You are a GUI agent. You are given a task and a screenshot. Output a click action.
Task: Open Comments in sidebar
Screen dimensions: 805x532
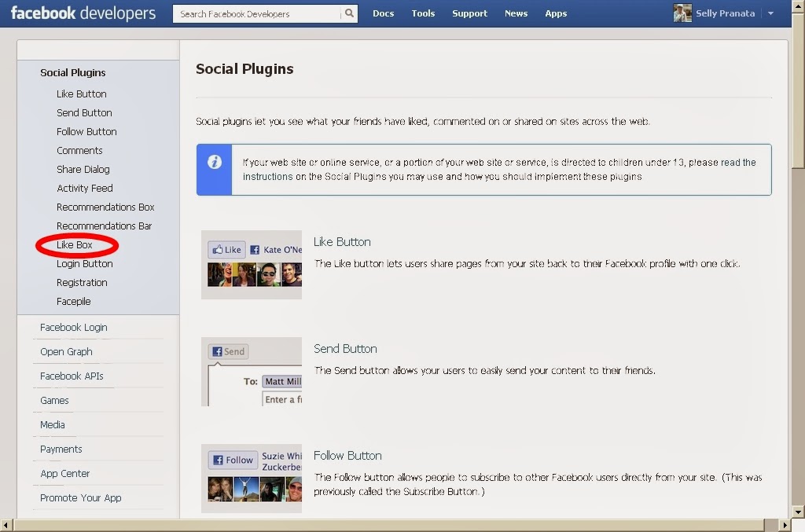[x=79, y=151]
